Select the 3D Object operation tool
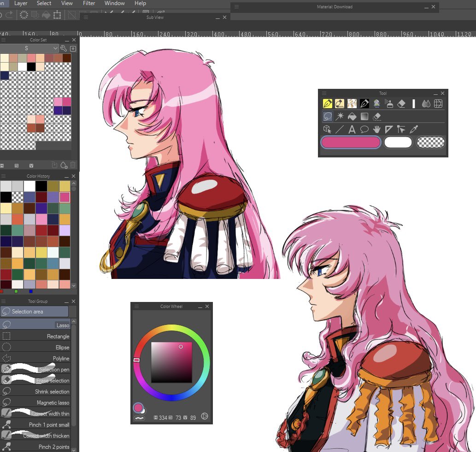The image size is (476, 452). 327,129
